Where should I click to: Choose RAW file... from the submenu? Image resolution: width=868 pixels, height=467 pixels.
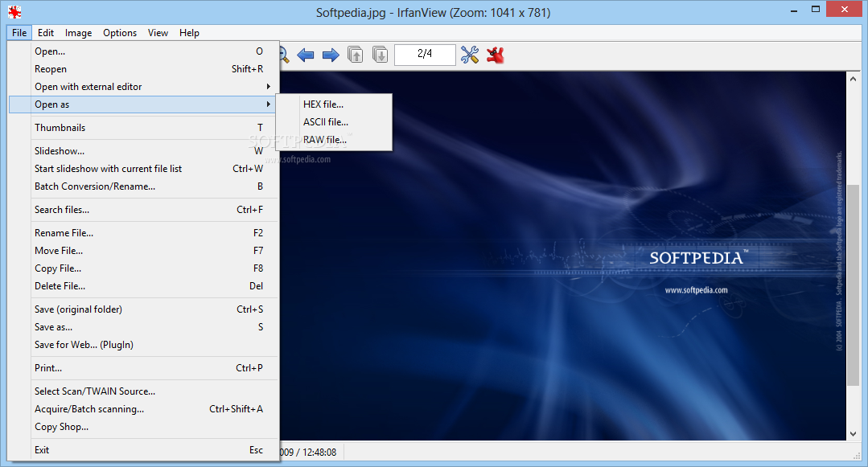[335, 139]
